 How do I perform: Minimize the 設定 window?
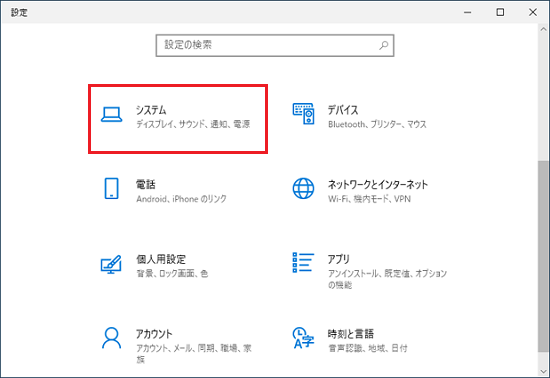coord(467,12)
